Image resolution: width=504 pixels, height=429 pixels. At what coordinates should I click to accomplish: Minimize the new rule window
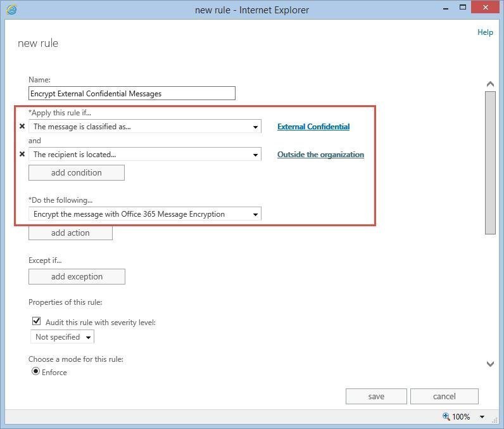441,8
